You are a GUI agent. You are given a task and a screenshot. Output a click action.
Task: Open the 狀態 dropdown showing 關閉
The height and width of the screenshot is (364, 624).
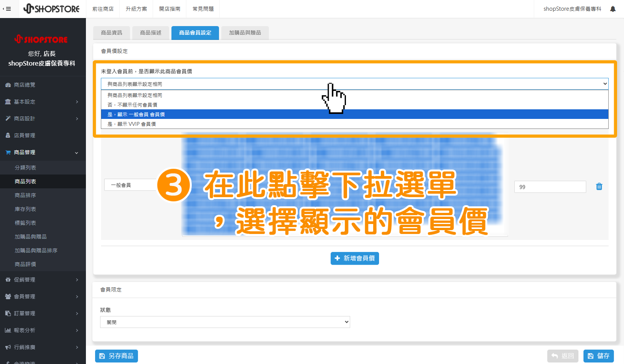coord(225,322)
